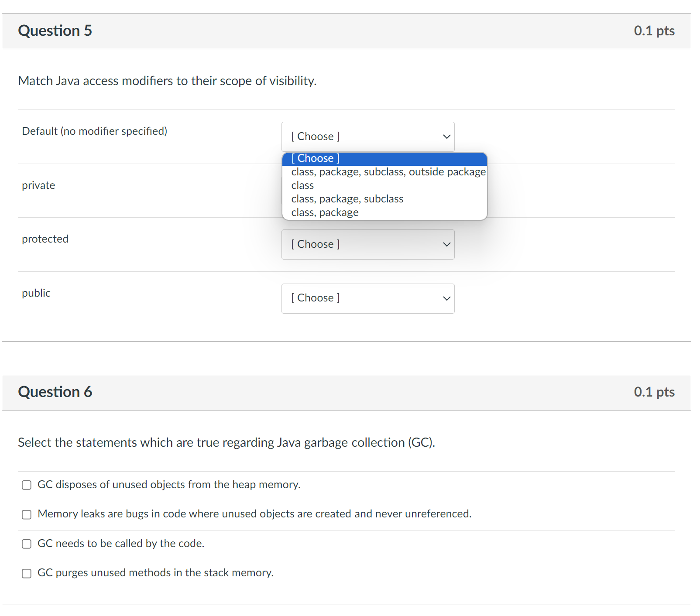Click the 'Question 6' heading
Screen dimensions: 700x616
pos(55,392)
